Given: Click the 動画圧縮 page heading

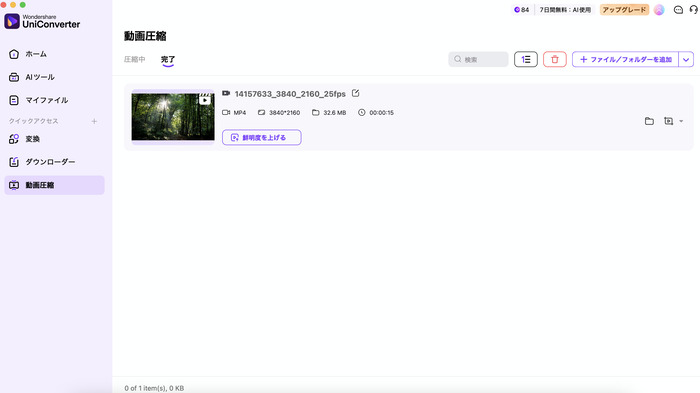Looking at the screenshot, I should [145, 36].
